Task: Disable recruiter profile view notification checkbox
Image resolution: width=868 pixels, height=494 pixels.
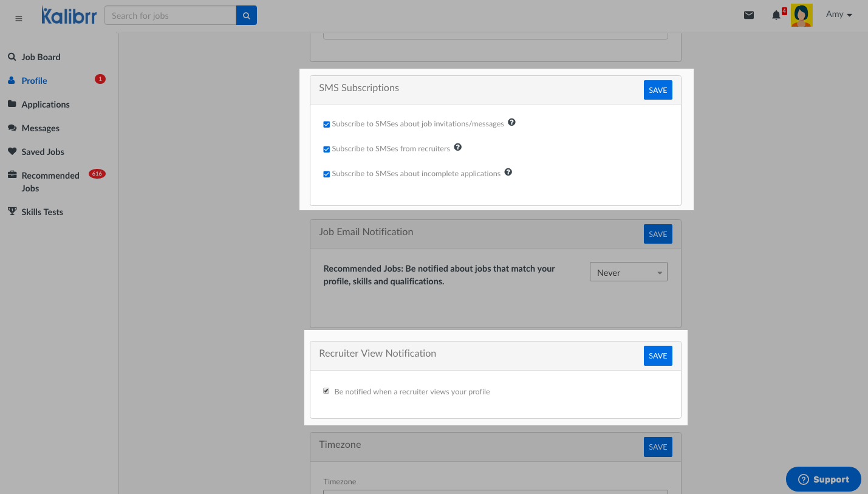Action: [326, 391]
